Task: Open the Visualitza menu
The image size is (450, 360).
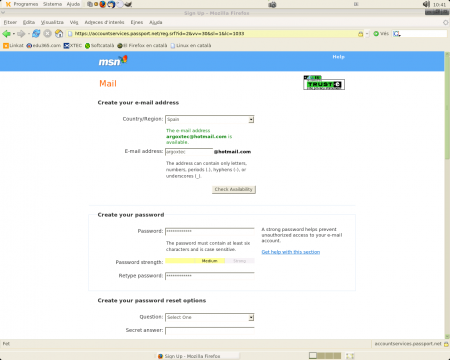Action: (52, 22)
